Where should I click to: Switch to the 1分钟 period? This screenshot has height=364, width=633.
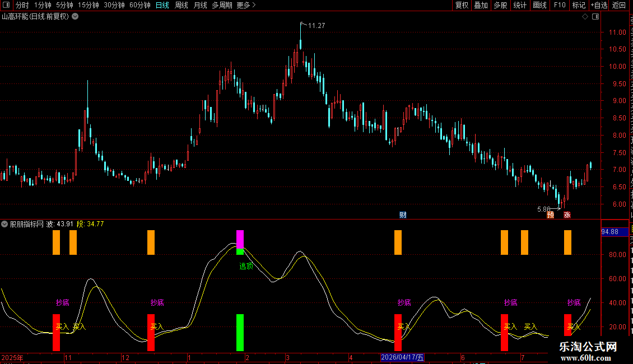(x=43, y=5)
